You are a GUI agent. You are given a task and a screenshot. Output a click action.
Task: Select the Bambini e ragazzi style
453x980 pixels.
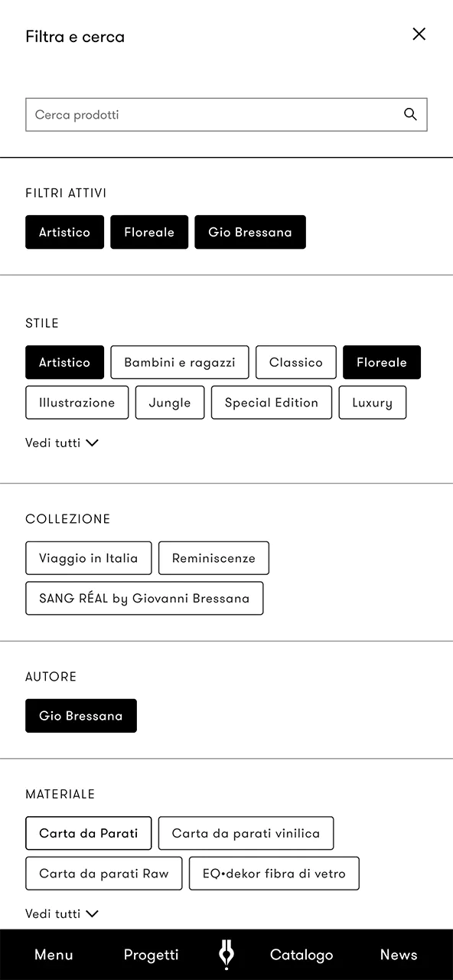[x=180, y=362]
